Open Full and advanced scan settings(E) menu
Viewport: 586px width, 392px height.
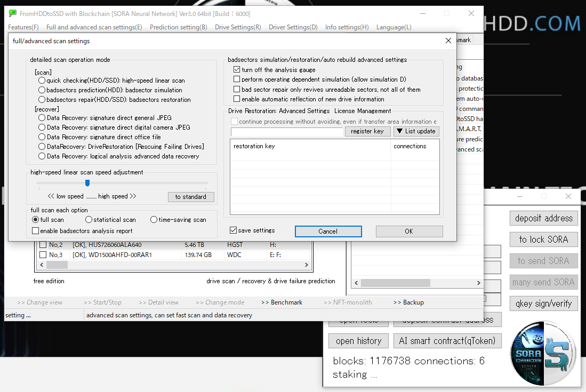point(94,27)
